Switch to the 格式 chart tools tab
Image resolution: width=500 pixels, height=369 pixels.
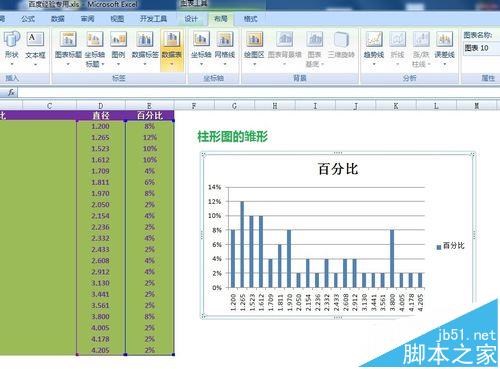[250, 19]
